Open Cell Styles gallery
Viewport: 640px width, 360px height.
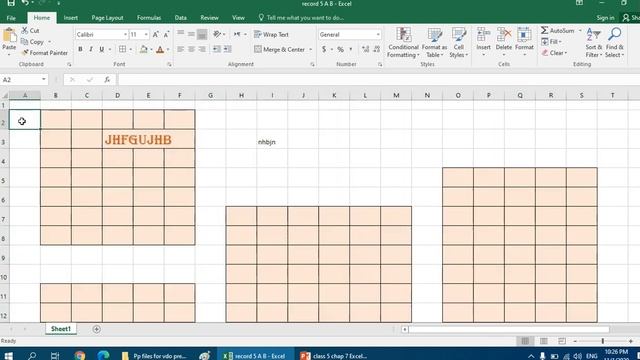459,35
